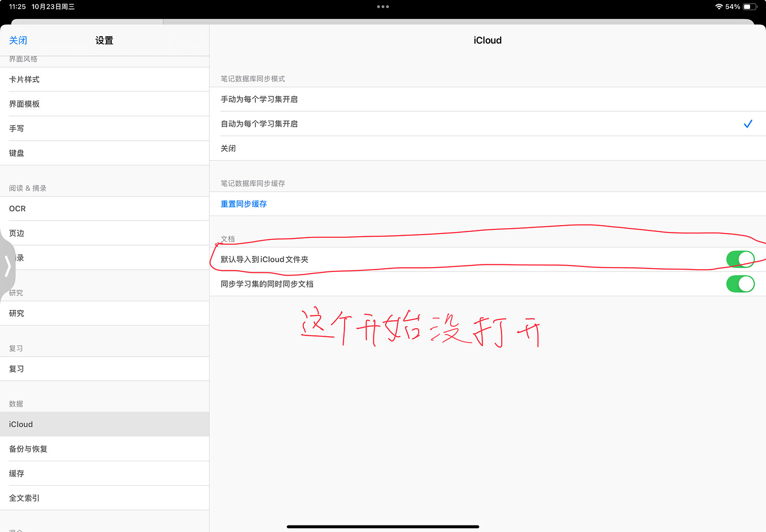Tap the 重置同步缓存 link
Viewport: 766px width, 532px height.
click(244, 204)
